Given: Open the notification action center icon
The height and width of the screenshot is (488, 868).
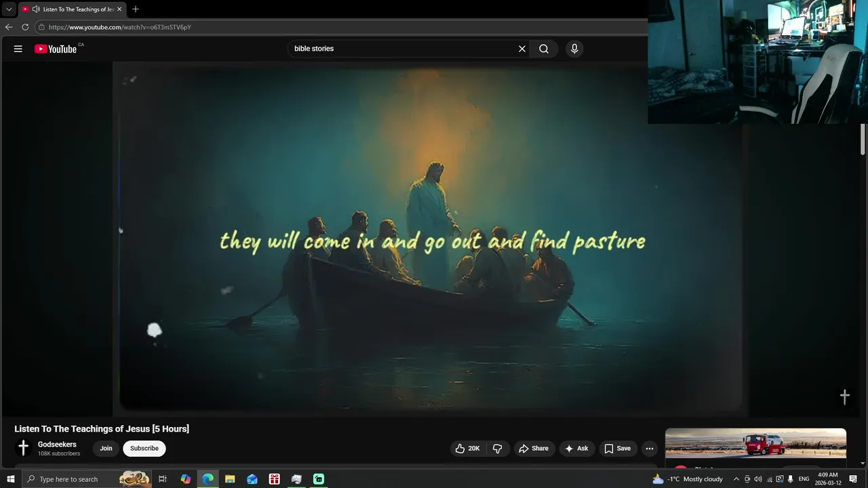Looking at the screenshot, I should [x=854, y=479].
